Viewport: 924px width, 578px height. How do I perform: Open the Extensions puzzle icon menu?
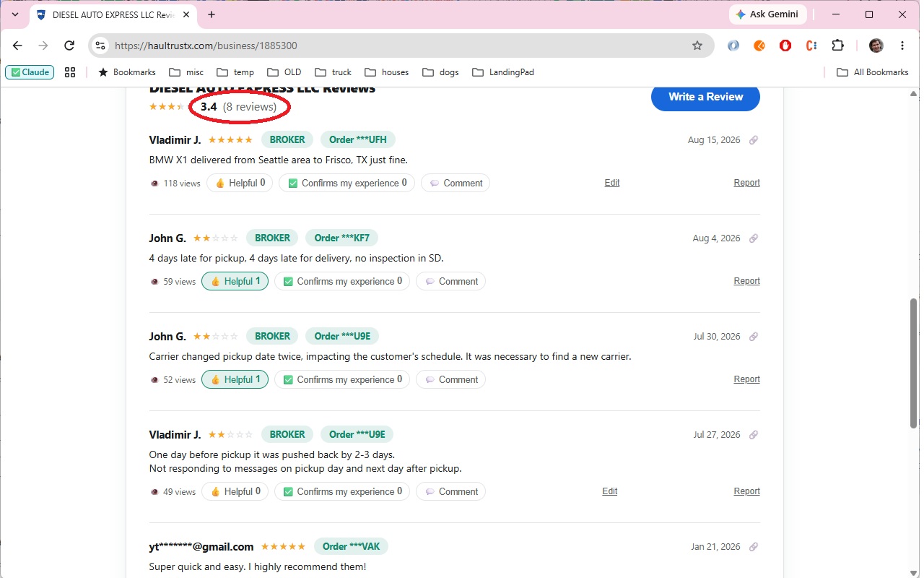(x=837, y=46)
